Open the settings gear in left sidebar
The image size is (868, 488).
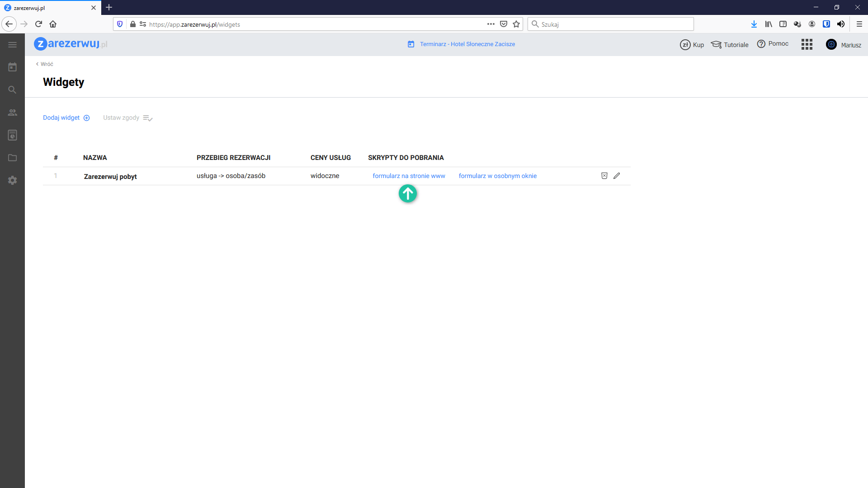point(12,180)
